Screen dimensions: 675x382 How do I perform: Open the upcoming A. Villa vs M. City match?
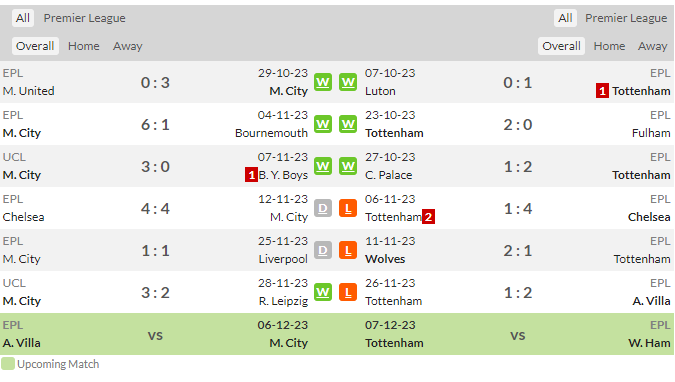click(155, 334)
